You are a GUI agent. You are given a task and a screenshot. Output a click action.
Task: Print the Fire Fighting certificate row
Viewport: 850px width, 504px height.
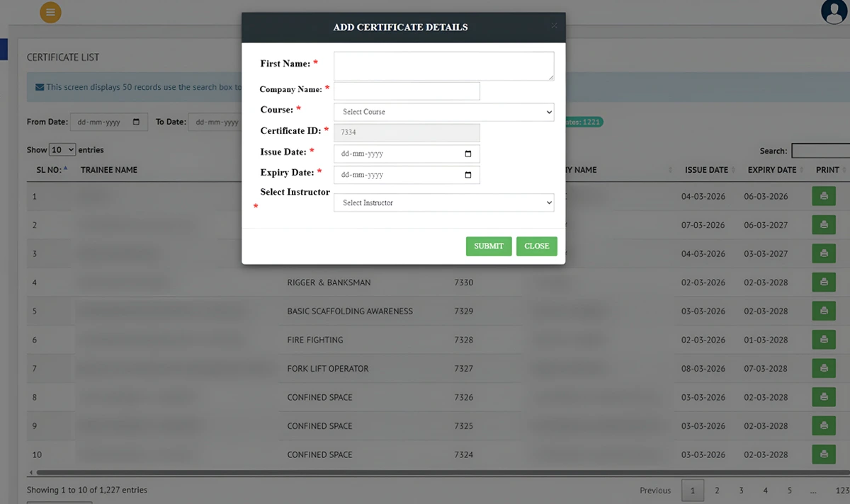pos(823,340)
